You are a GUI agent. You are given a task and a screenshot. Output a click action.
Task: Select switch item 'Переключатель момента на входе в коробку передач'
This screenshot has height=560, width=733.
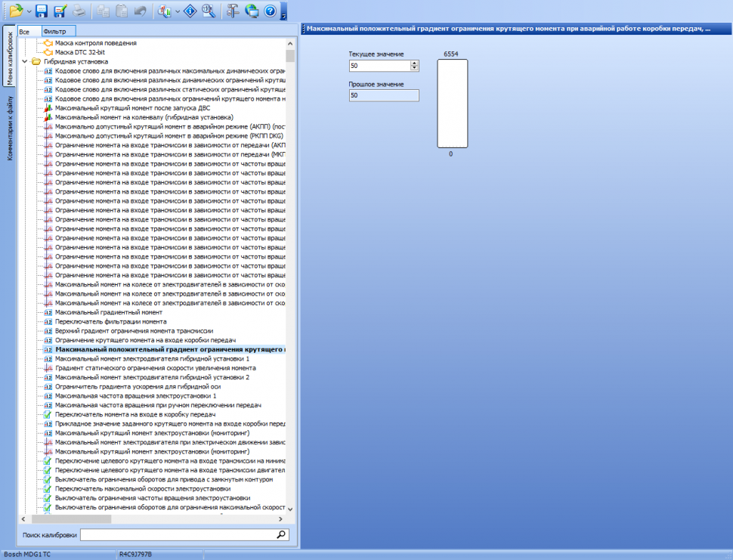point(136,414)
